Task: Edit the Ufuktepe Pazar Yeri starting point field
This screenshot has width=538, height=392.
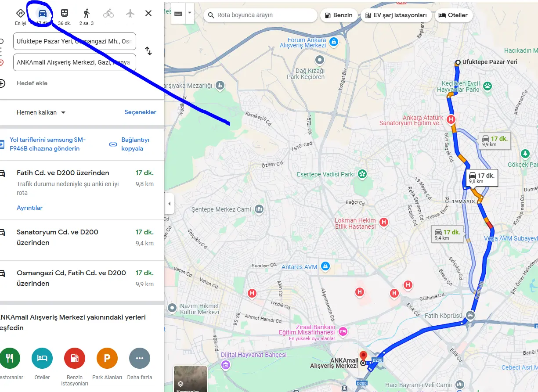Action: (75, 41)
